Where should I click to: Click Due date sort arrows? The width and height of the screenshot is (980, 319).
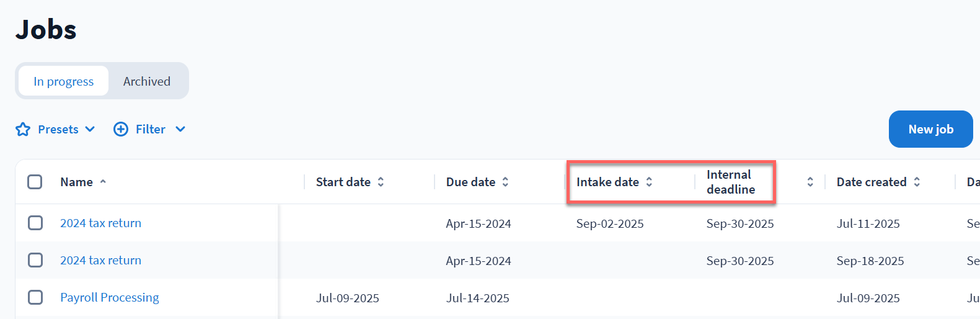(x=505, y=182)
